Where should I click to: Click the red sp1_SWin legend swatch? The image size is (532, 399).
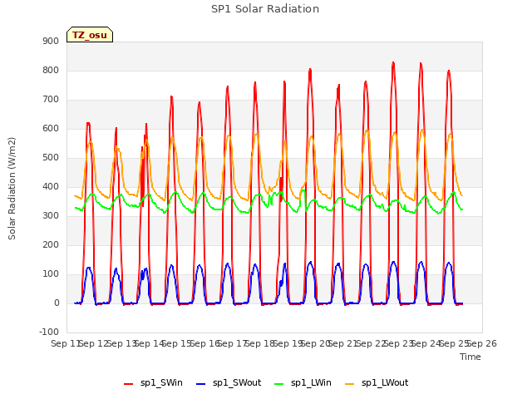128,384
